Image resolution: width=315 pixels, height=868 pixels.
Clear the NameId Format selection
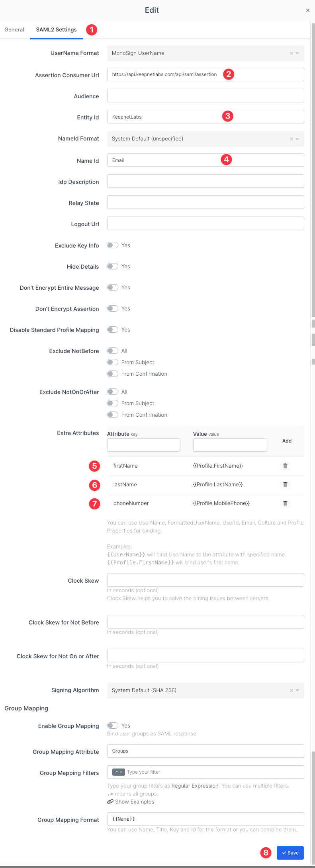(291, 139)
